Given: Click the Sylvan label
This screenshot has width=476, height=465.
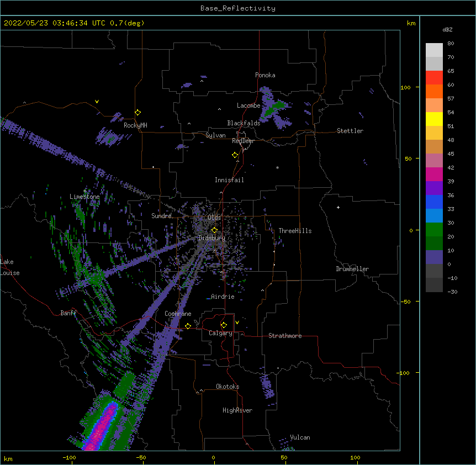Looking at the screenshot, I should (215, 135).
